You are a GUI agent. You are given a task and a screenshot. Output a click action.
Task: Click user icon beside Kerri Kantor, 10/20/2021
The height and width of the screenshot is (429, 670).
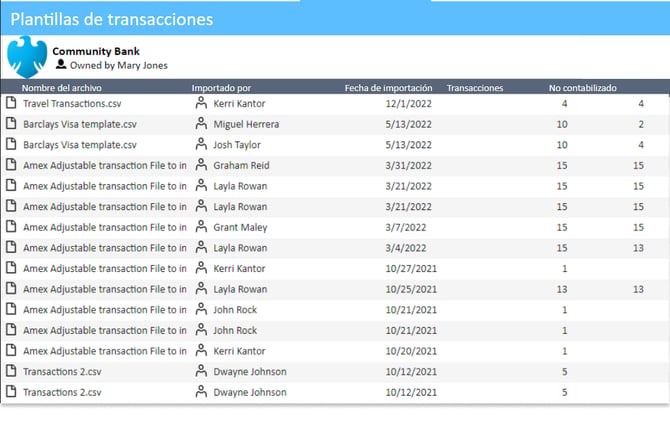click(x=201, y=350)
